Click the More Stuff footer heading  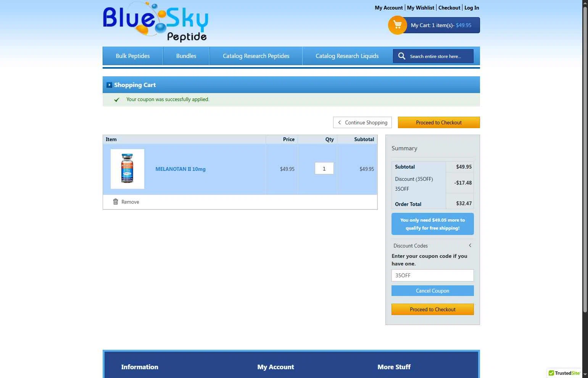pyautogui.click(x=394, y=367)
